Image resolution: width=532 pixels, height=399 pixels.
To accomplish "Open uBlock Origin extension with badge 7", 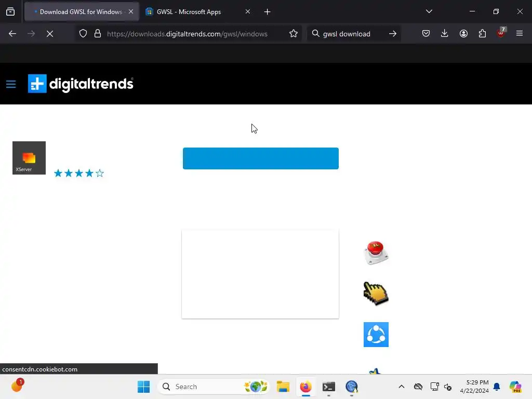I will (501, 33).
